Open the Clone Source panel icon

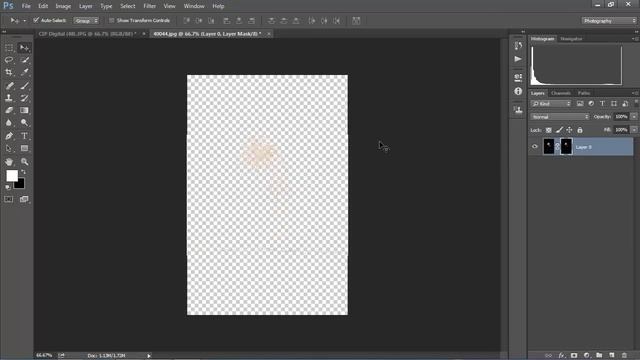[x=518, y=110]
